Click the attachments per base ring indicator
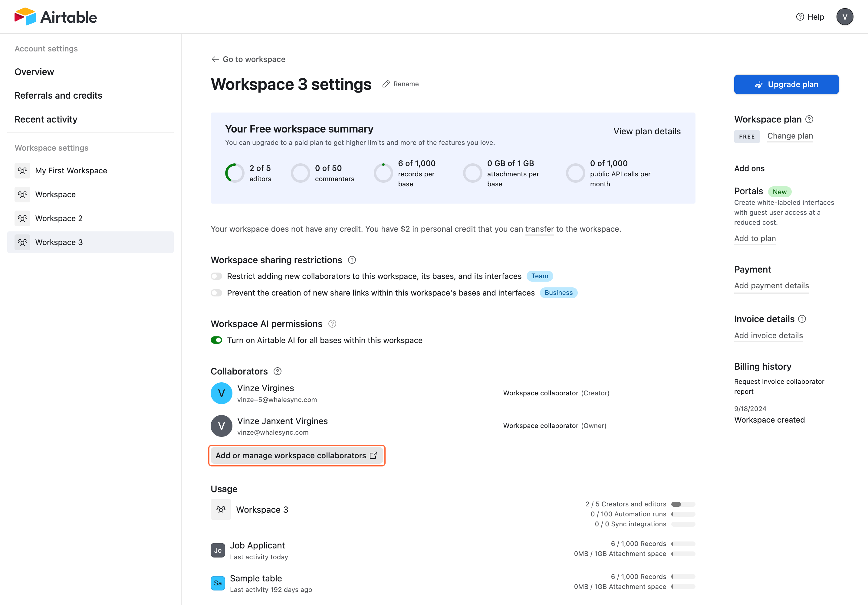 (x=472, y=173)
